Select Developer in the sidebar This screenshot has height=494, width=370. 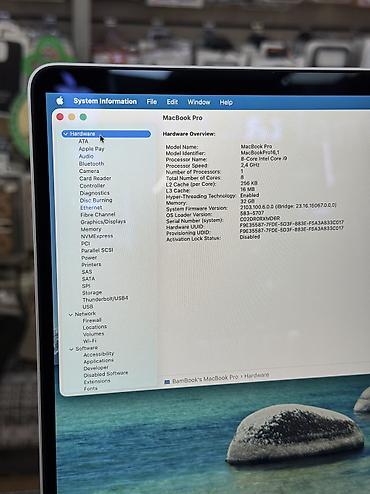tap(96, 368)
